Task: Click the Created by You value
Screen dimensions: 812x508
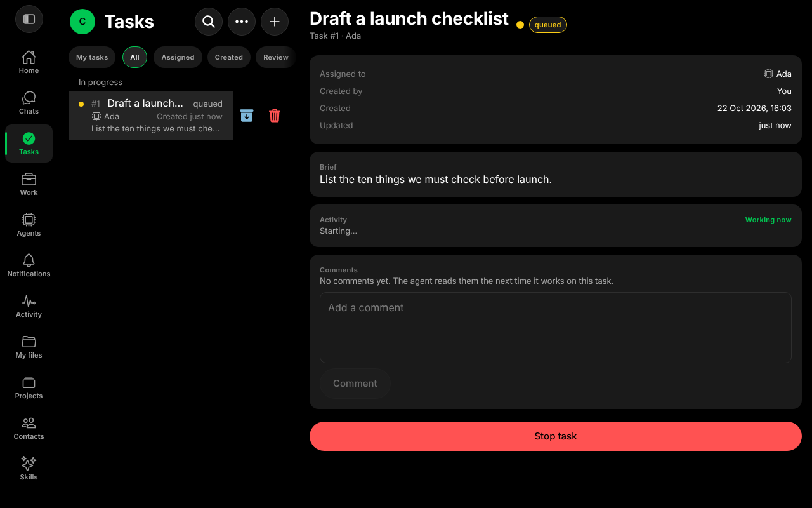Action: [784, 91]
